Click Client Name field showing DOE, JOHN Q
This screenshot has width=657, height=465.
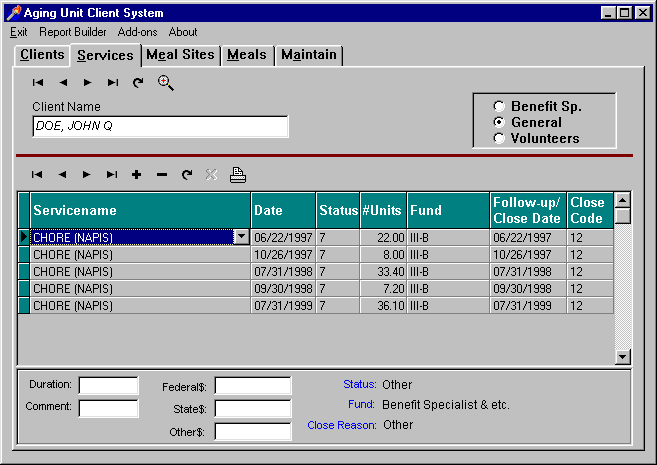(x=160, y=127)
